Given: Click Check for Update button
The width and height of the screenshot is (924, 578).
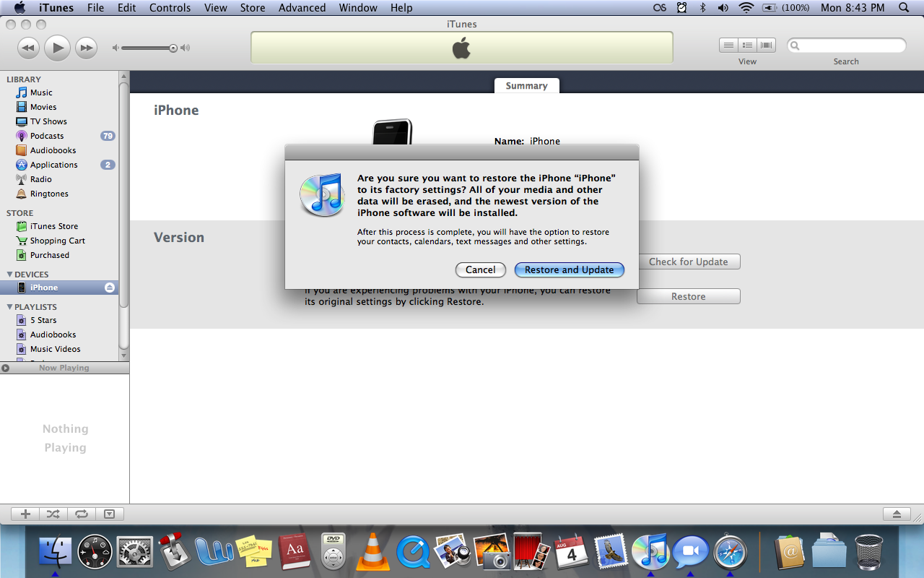Looking at the screenshot, I should [x=689, y=262].
